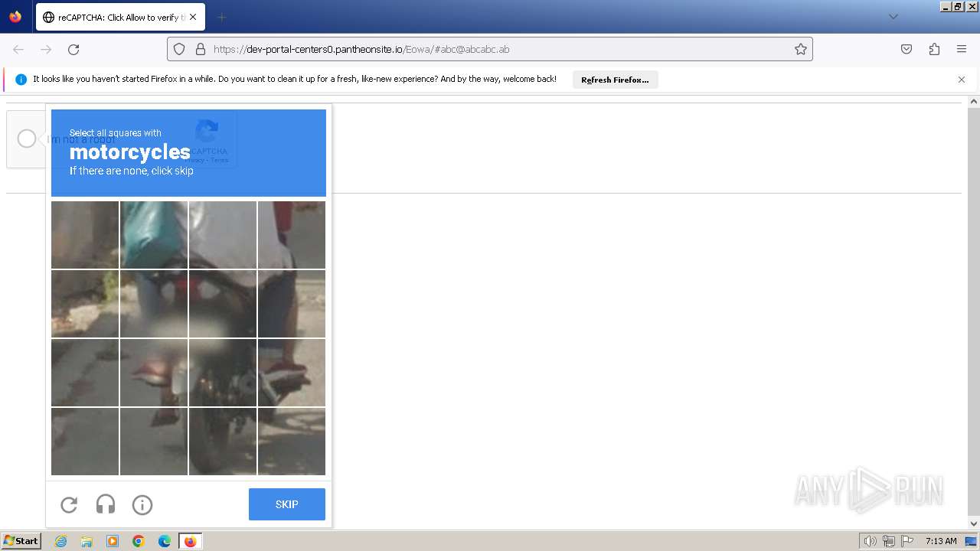
Task: Dismiss the Firefox notification bar
Action: click(962, 80)
